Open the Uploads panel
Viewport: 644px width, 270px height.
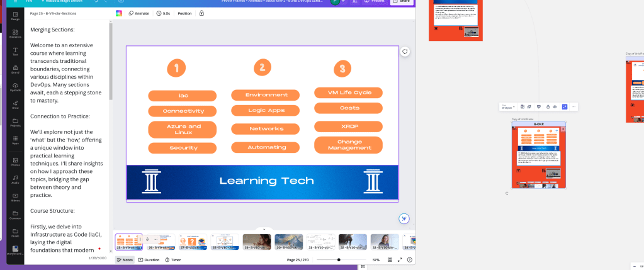(15, 87)
